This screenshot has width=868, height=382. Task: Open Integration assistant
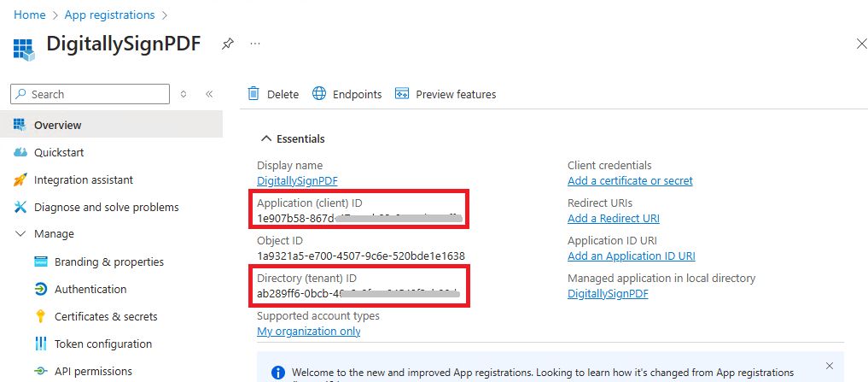[84, 180]
